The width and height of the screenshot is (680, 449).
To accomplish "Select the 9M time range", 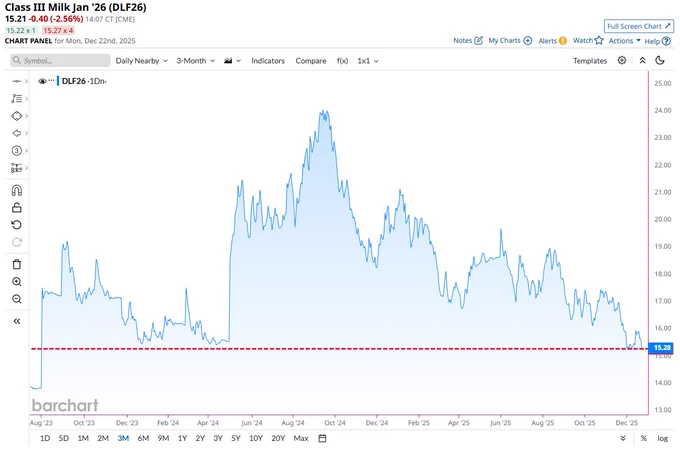I will 163,438.
